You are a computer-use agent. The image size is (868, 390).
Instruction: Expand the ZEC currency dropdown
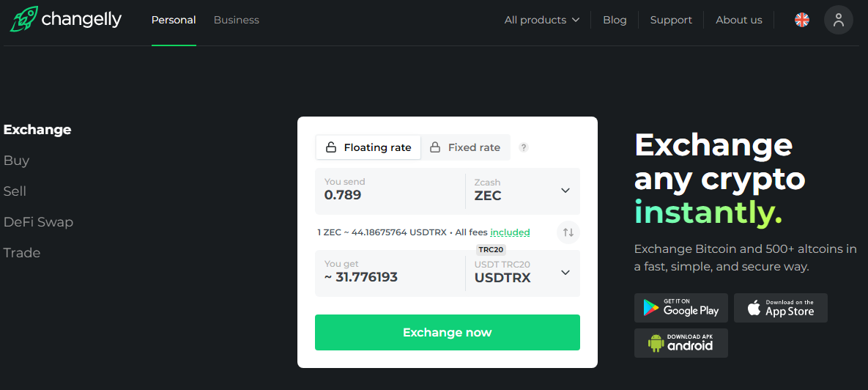click(522, 191)
